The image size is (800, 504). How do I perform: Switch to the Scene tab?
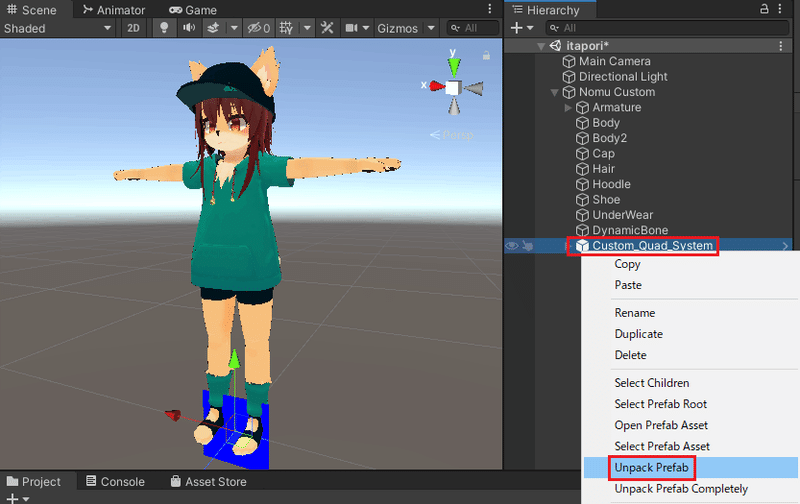32,10
